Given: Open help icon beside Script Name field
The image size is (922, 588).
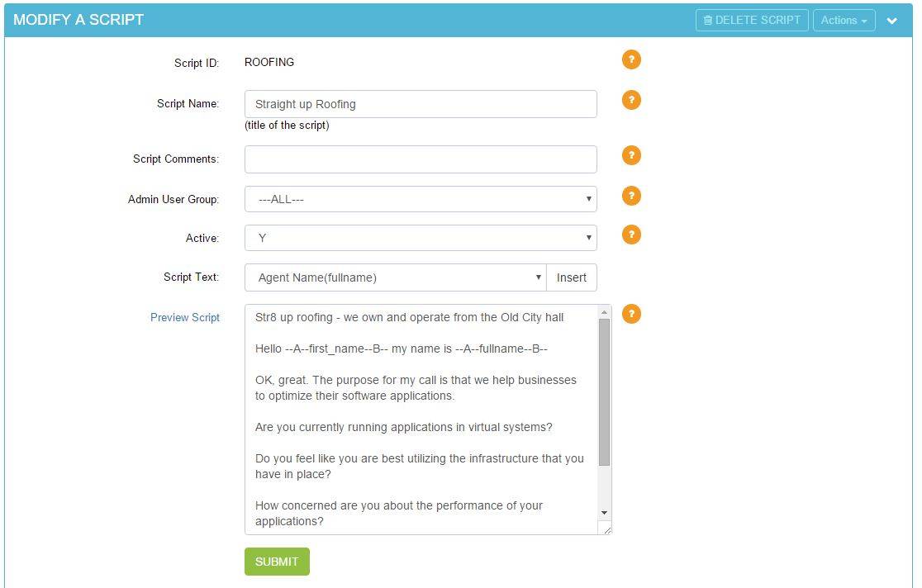Looking at the screenshot, I should pos(631,100).
